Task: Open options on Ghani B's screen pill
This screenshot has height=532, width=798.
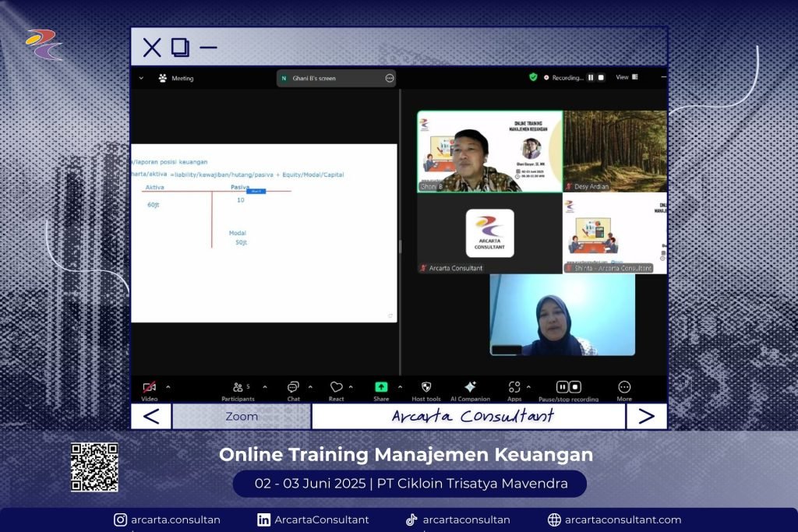Action: coord(390,79)
